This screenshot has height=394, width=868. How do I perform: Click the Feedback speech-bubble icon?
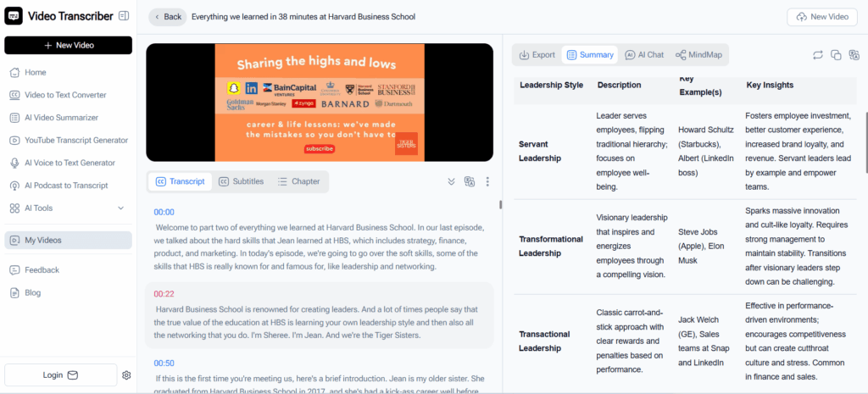pyautogui.click(x=15, y=270)
